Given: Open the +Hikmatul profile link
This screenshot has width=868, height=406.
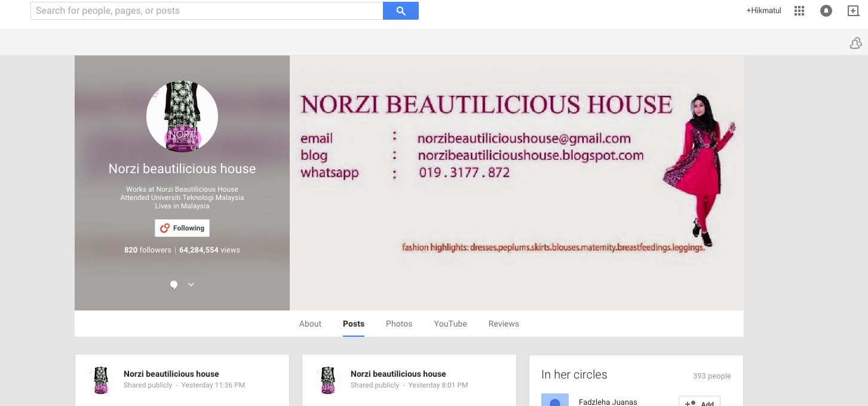Looking at the screenshot, I should pyautogui.click(x=763, y=11).
